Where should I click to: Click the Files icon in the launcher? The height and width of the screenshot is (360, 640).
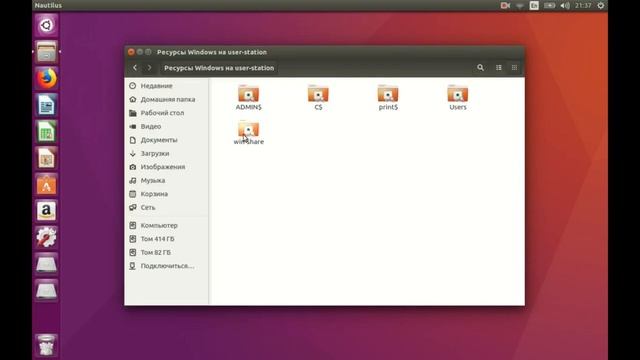(x=46, y=52)
